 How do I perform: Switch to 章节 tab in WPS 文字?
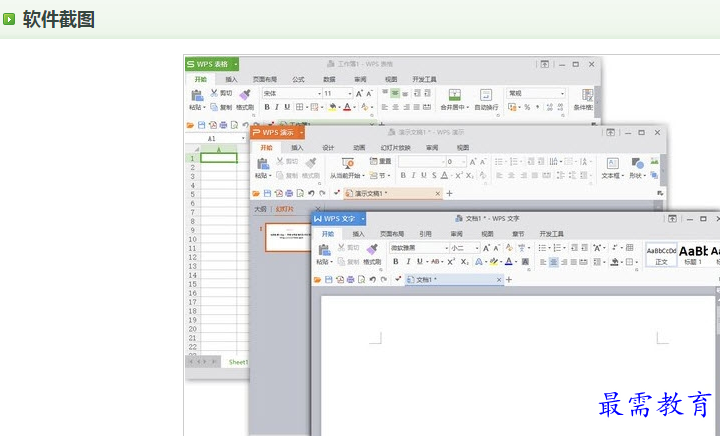pos(518,234)
